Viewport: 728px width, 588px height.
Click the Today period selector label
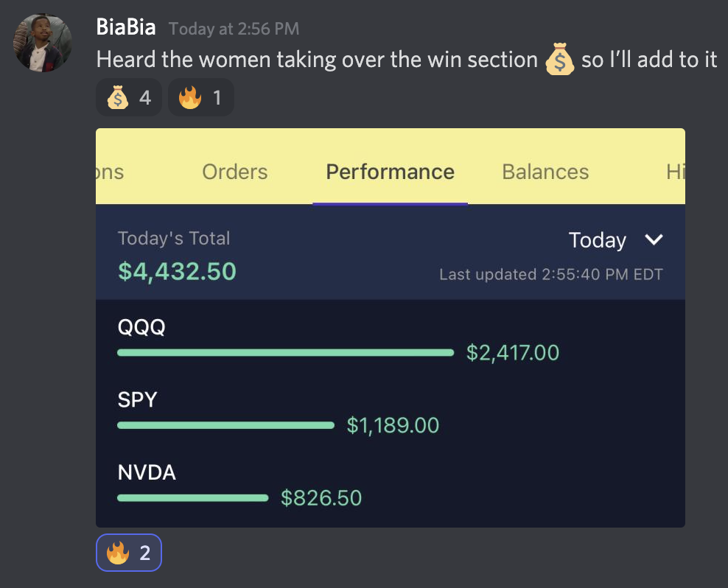click(597, 240)
